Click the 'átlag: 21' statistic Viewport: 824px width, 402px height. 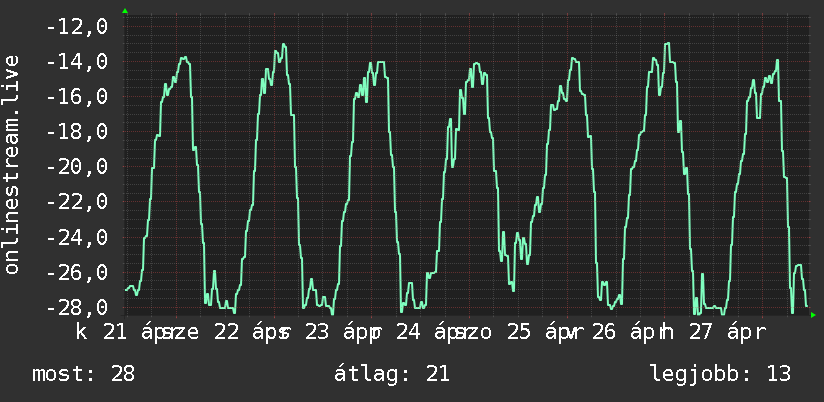(x=392, y=374)
